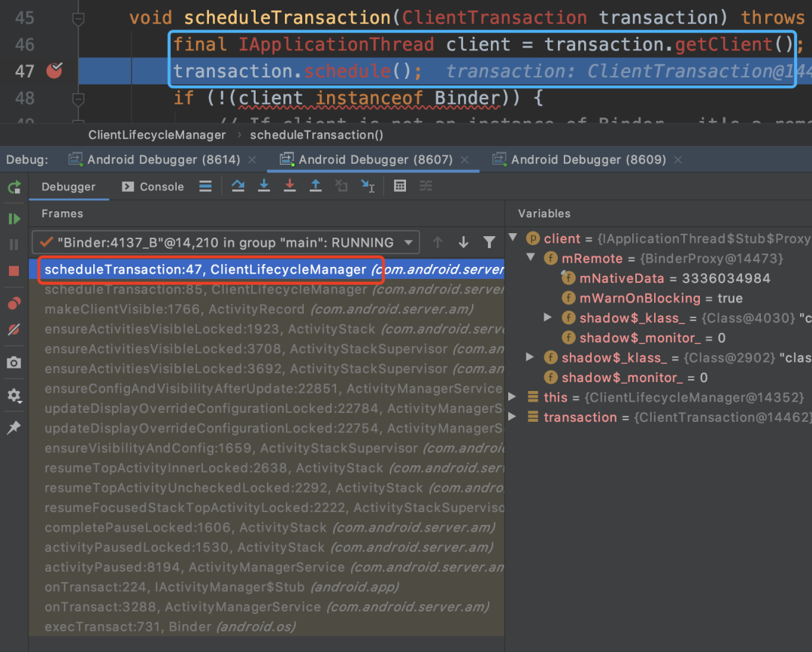Switch to the Console tab
The width and height of the screenshot is (812, 652).
point(153,187)
